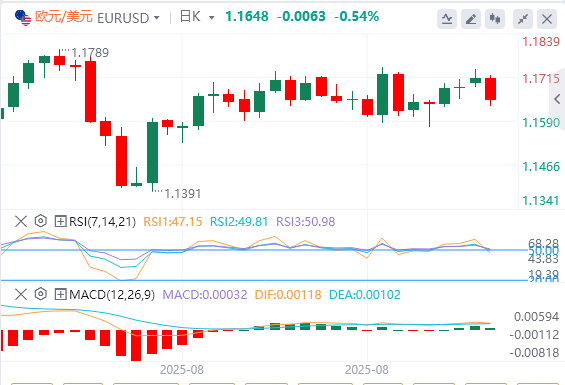Open the candlestick indicator icon
Viewport: 565px width, 385px height.
tap(495, 19)
